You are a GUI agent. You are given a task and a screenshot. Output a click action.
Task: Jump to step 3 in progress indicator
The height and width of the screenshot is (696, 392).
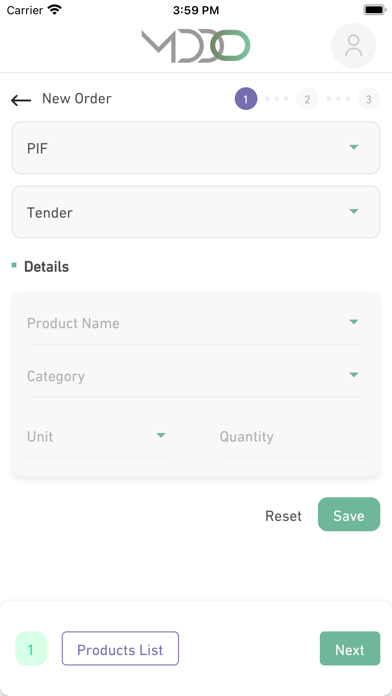click(x=368, y=99)
